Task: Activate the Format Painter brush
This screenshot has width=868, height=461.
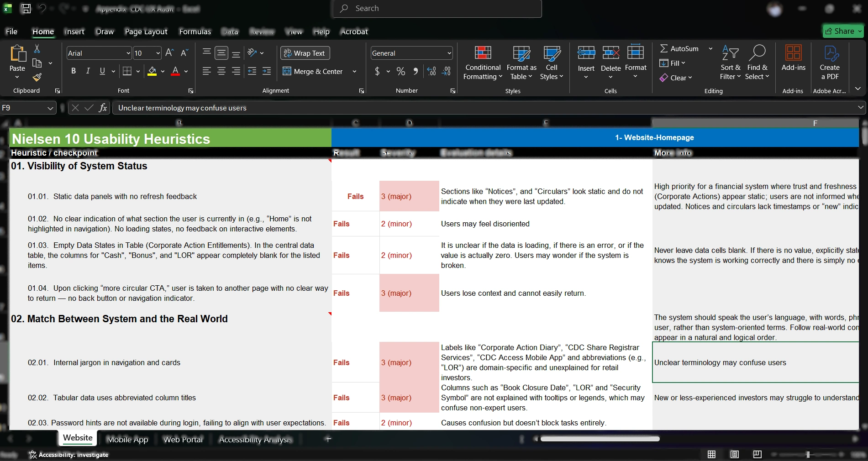Action: pyautogui.click(x=37, y=77)
